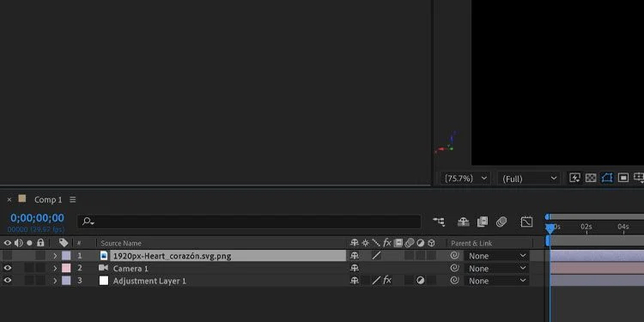Click the label color swatch of Camera 1
This screenshot has width=644, height=322.
[x=66, y=269]
